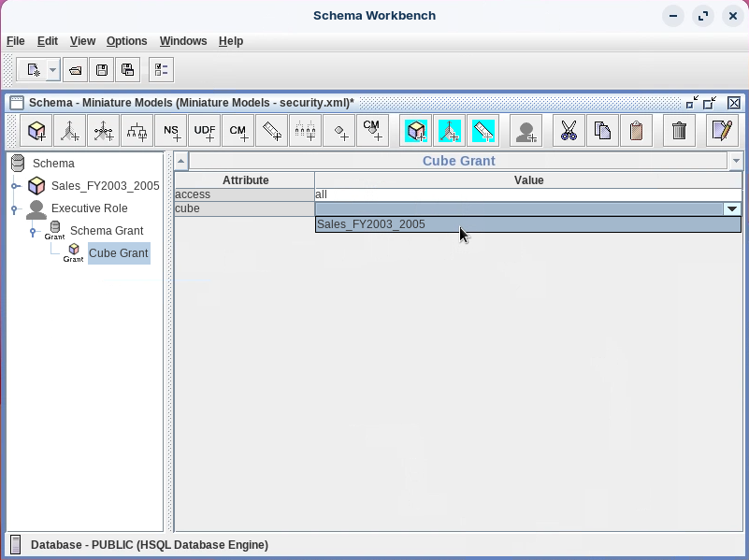
Task: Click the Add Measure ruler icon
Action: 272,130
